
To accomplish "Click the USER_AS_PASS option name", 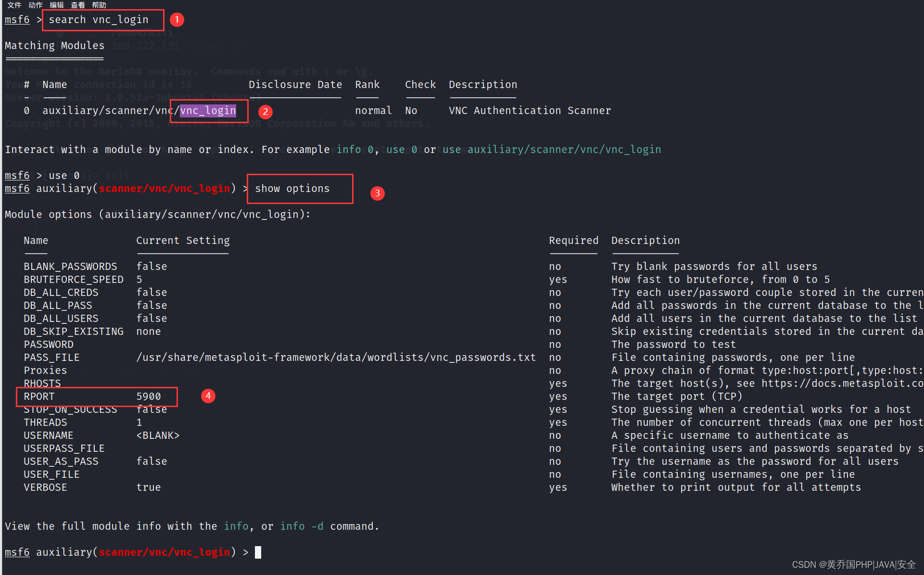I will coord(61,461).
